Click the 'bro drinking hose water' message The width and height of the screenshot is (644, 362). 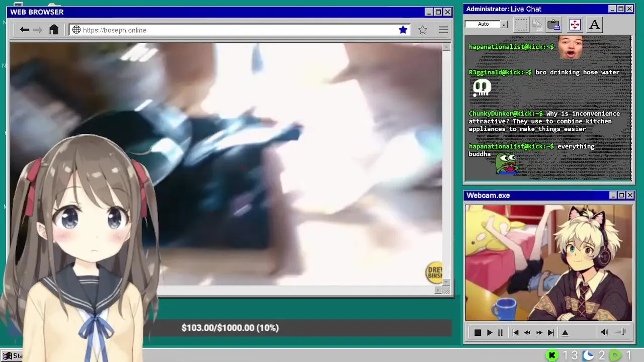pos(578,72)
